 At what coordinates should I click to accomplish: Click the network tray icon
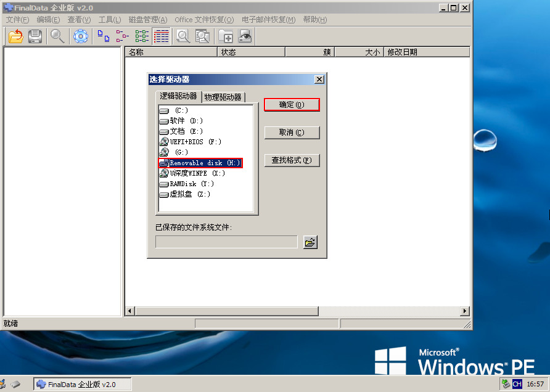pyautogui.click(x=506, y=384)
